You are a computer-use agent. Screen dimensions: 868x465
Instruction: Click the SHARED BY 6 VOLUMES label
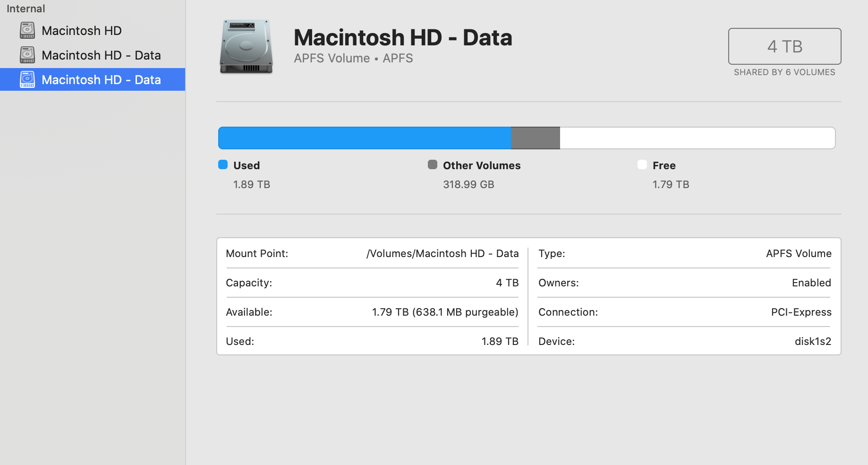click(x=784, y=72)
